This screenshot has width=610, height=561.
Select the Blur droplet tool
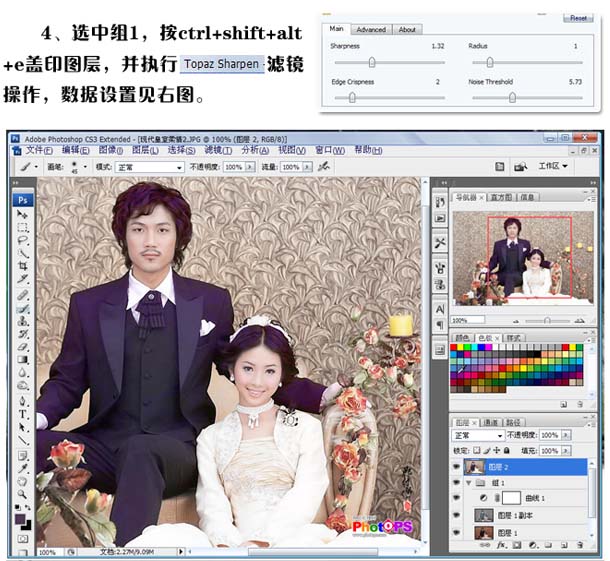(x=22, y=373)
